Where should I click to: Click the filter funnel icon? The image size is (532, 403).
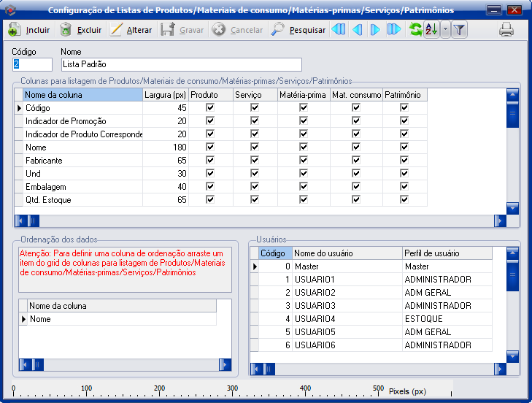(459, 30)
